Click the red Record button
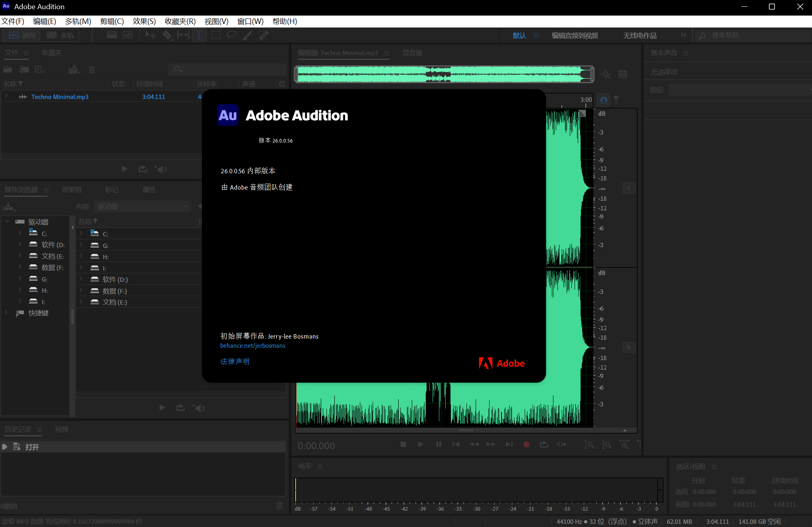This screenshot has height=527, width=812. click(526, 444)
